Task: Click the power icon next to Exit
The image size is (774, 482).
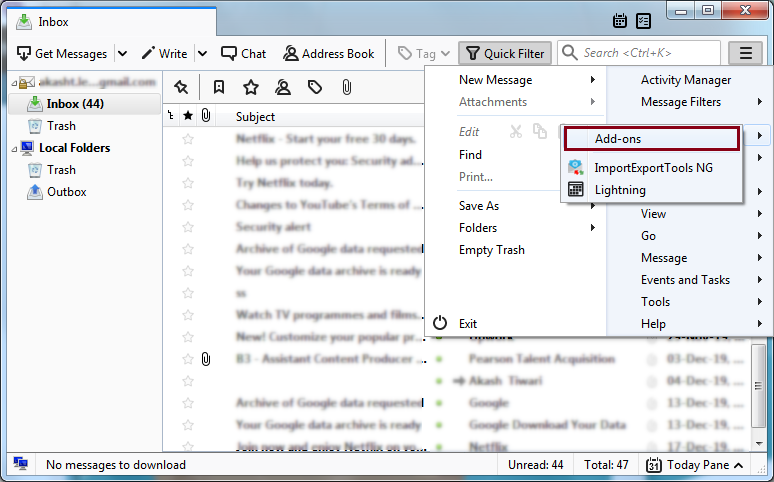Action: 439,323
